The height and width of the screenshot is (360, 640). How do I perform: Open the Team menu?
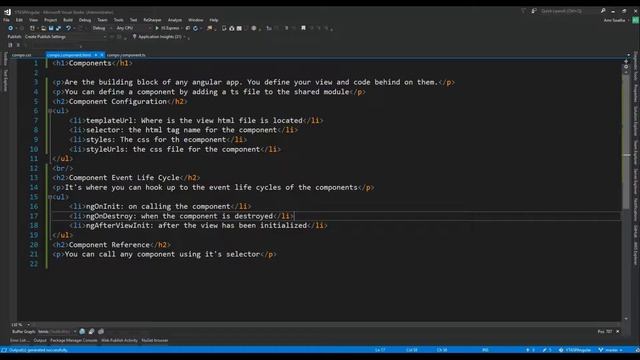102,20
